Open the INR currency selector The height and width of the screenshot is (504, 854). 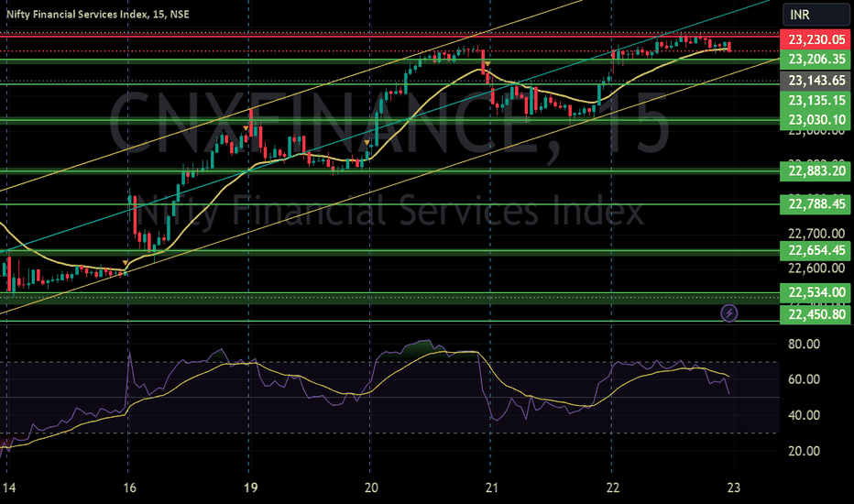(x=816, y=15)
